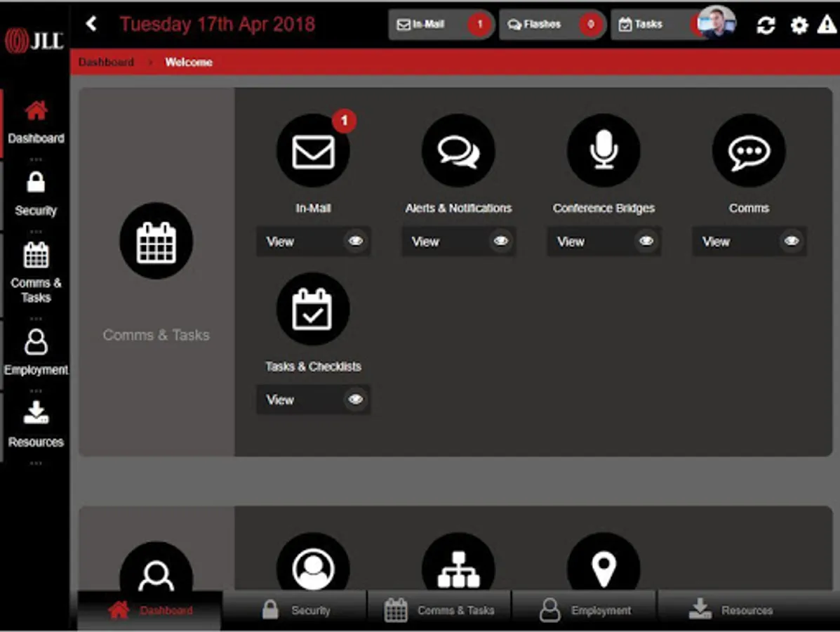
Task: Select Comms & Tasks in left sidebar
Action: point(35,273)
